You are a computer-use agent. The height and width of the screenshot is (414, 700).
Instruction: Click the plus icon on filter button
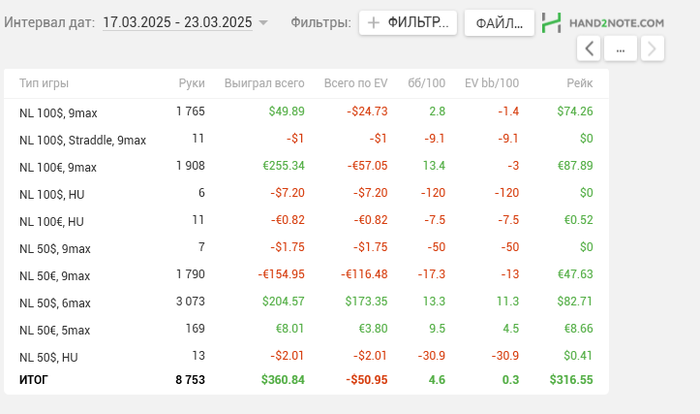pyautogui.click(x=373, y=22)
